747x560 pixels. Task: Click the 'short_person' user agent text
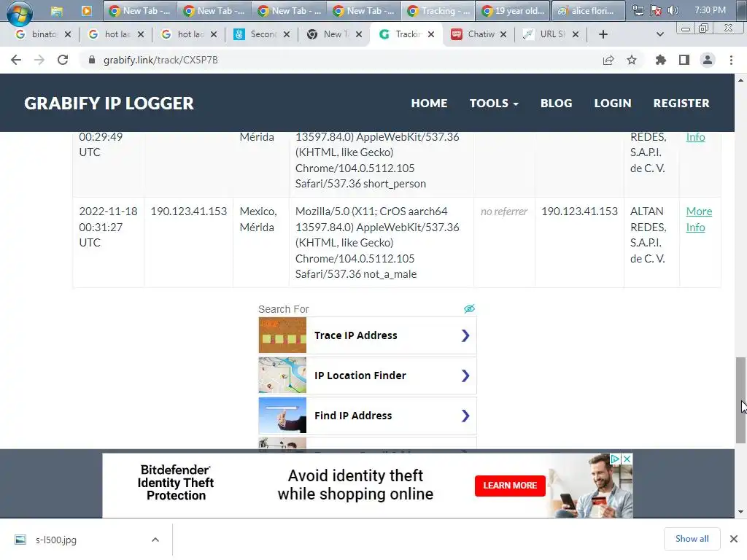point(395,184)
